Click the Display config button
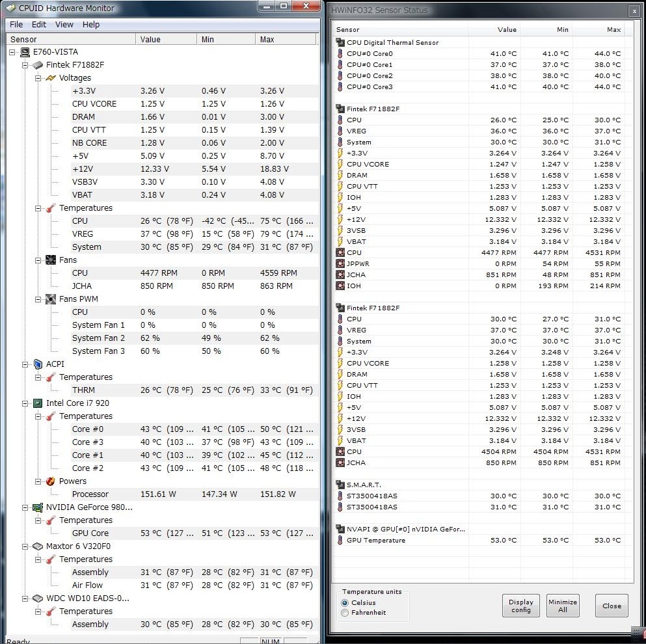646x644 pixels. pyautogui.click(x=520, y=606)
